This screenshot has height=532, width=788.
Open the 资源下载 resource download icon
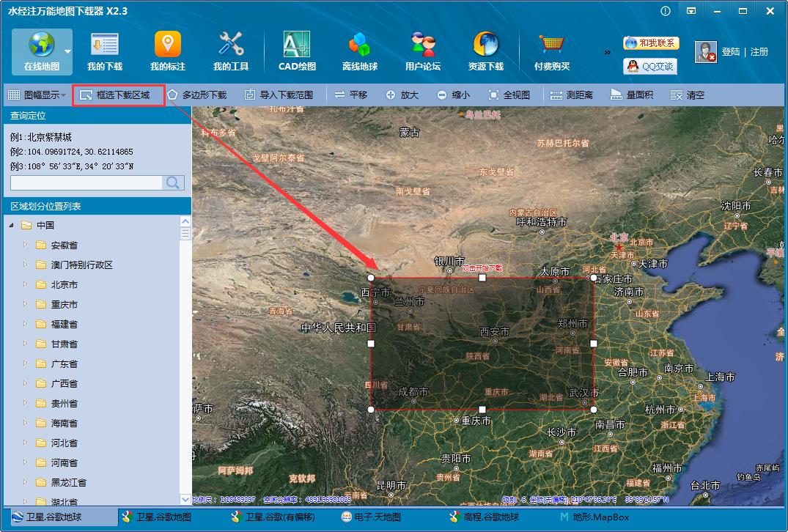click(486, 51)
